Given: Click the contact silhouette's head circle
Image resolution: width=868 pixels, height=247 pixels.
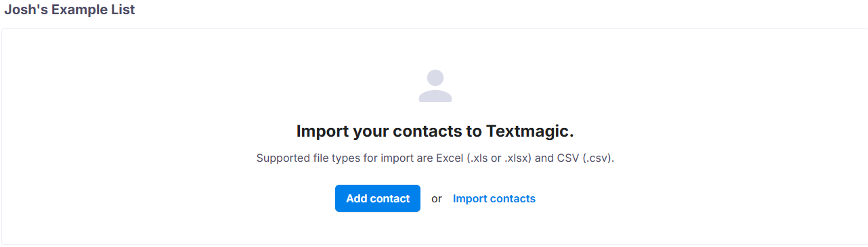Looking at the screenshot, I should pos(435,78).
